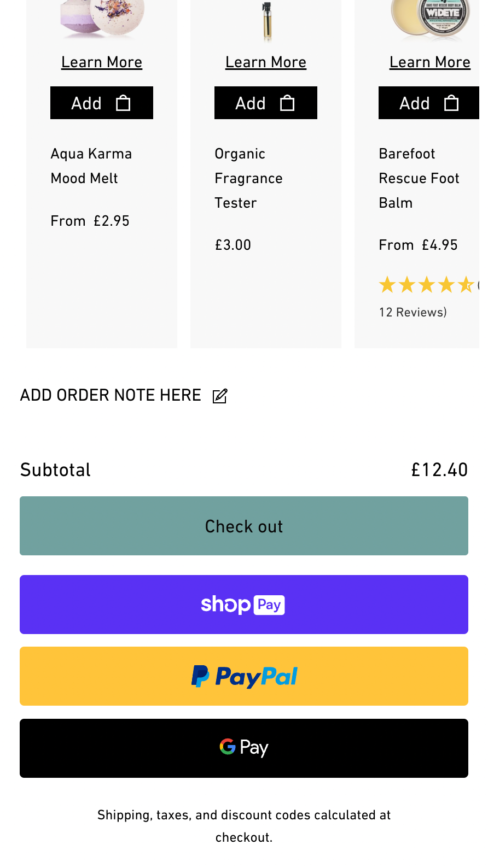
Task: Open the Barefoot Rescue Foot Balm product title
Action: pyautogui.click(x=419, y=178)
